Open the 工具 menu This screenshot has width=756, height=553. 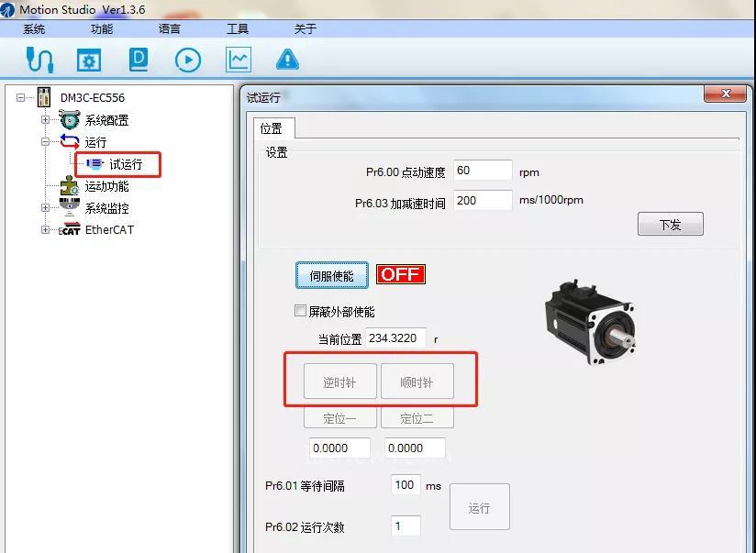coord(238,29)
